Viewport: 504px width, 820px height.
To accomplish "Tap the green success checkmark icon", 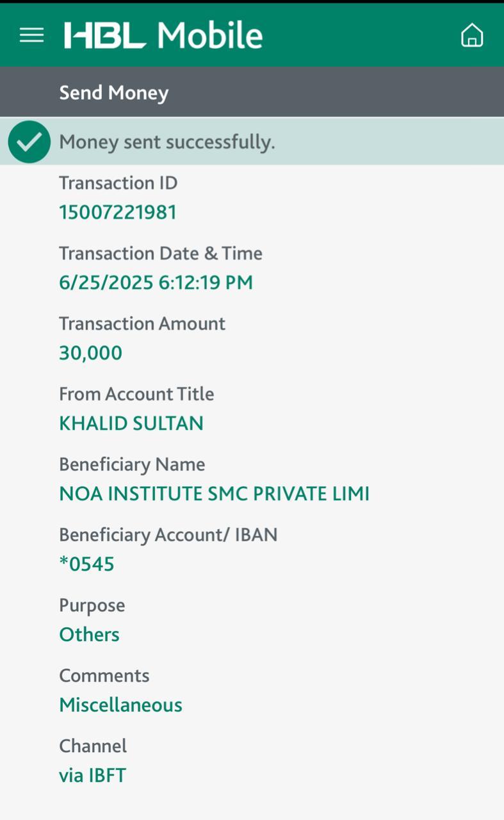I will coord(29,142).
